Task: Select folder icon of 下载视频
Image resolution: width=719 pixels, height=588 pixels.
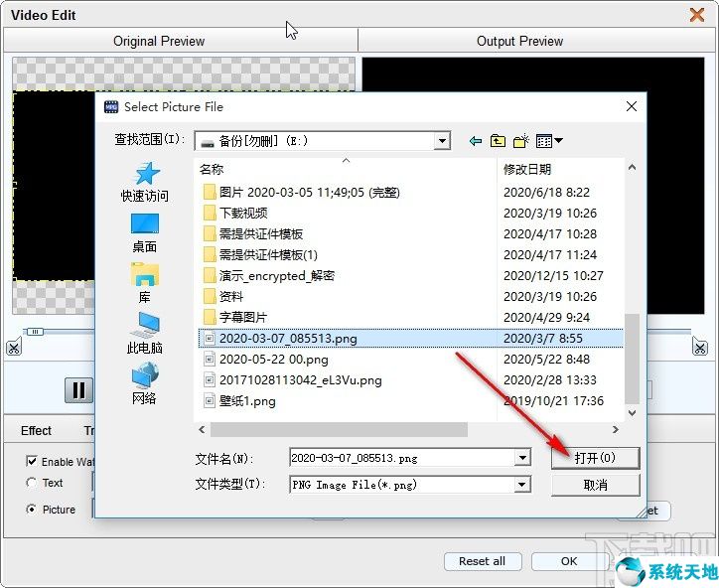Action: point(210,213)
